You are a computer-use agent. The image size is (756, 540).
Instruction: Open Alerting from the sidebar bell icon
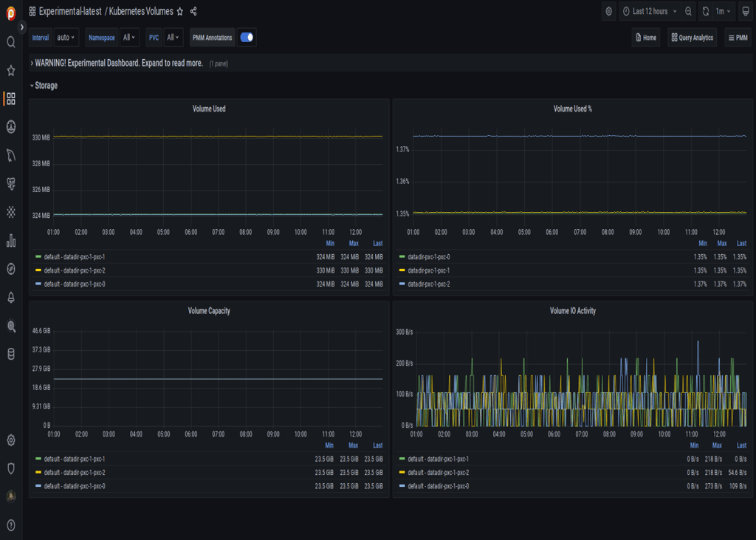click(10, 298)
